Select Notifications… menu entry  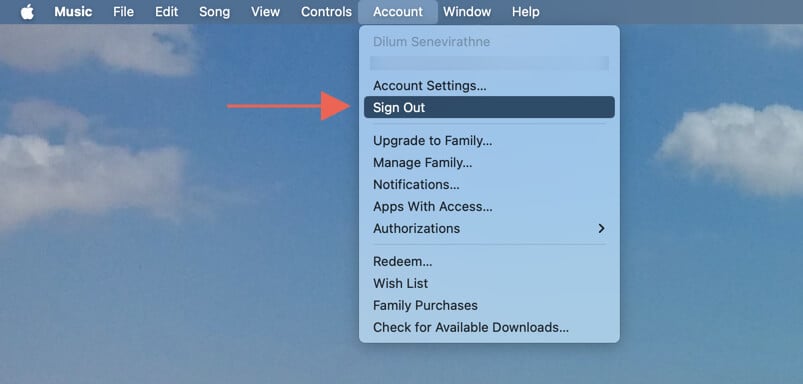489,184
